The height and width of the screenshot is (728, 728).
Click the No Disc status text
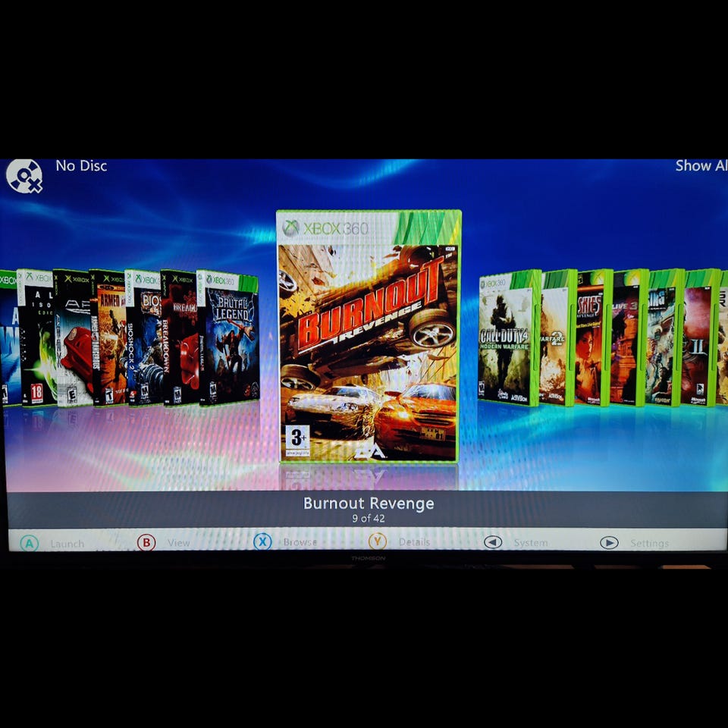(81, 166)
